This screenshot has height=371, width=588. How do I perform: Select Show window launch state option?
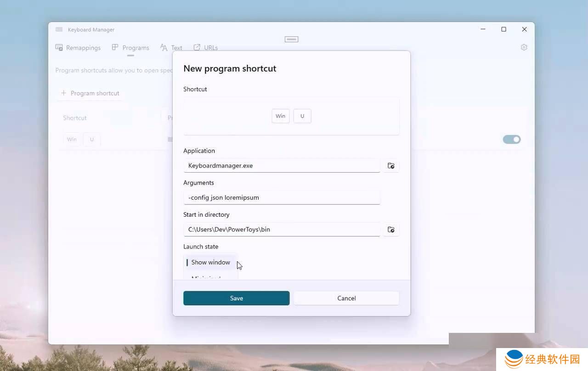(x=210, y=262)
